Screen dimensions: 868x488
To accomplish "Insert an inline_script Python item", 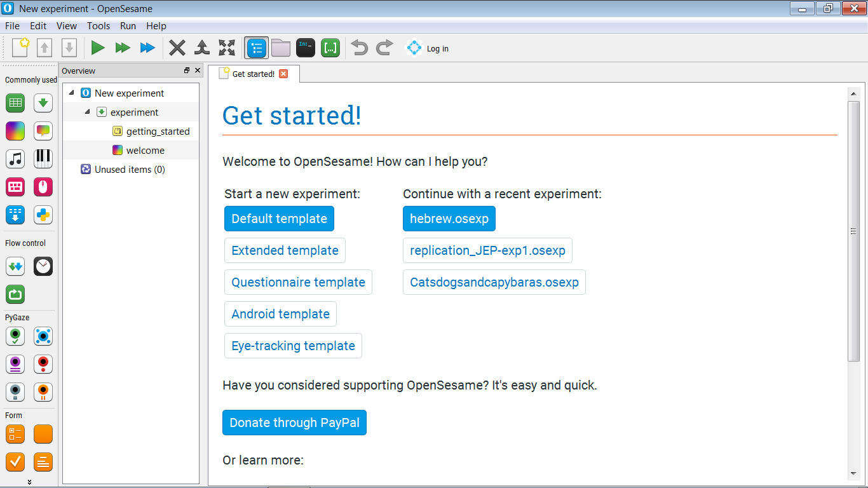I will pyautogui.click(x=43, y=215).
